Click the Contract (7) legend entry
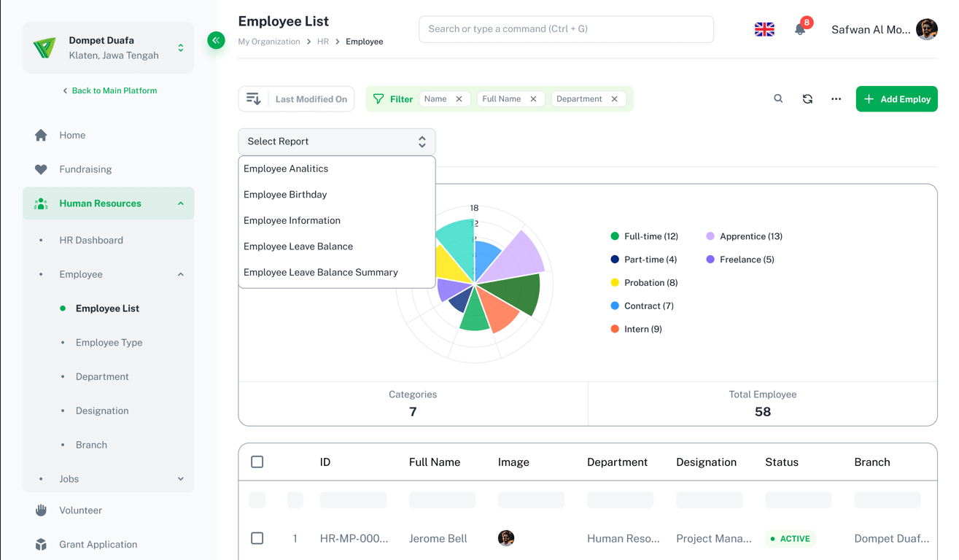Image resolution: width=959 pixels, height=560 pixels. pyautogui.click(x=642, y=306)
